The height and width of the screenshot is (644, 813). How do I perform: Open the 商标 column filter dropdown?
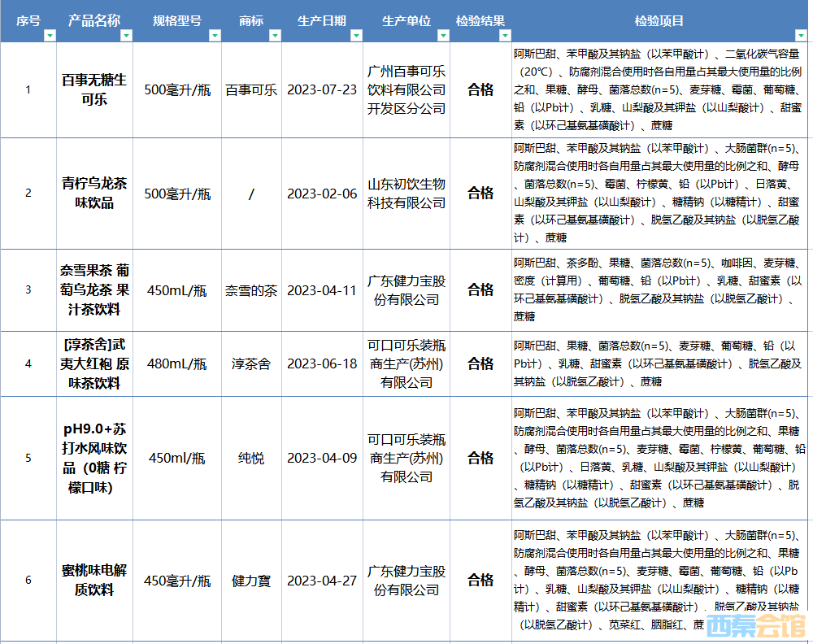tap(275, 35)
